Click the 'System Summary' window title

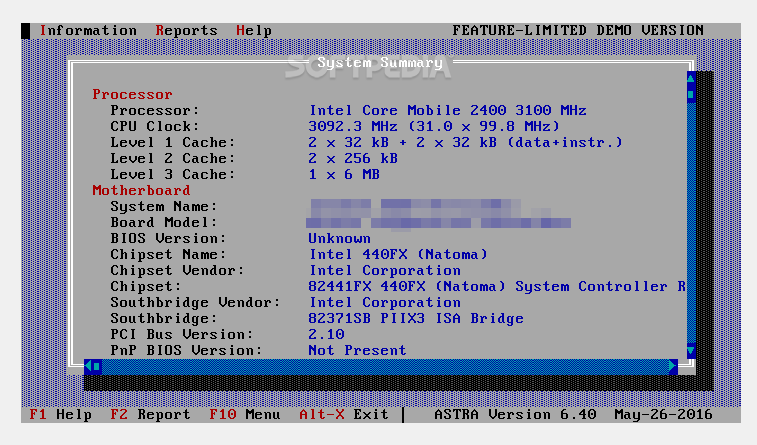[380, 62]
